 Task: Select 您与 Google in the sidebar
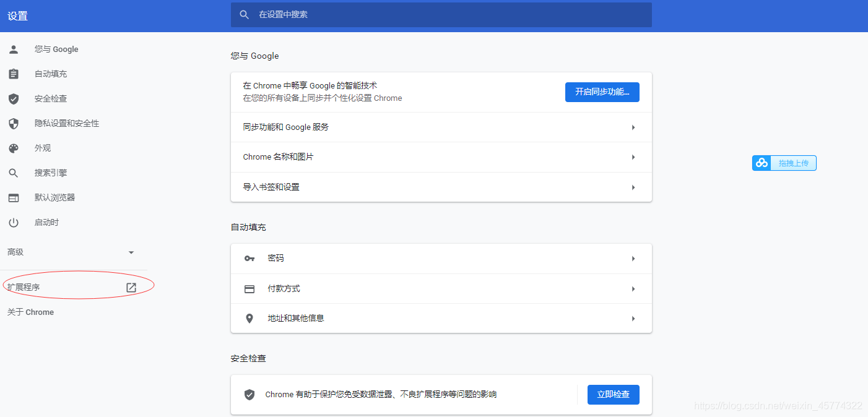[x=56, y=49]
